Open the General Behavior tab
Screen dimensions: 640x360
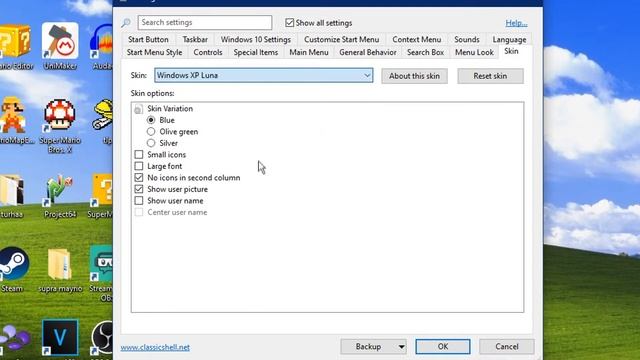coord(368,52)
